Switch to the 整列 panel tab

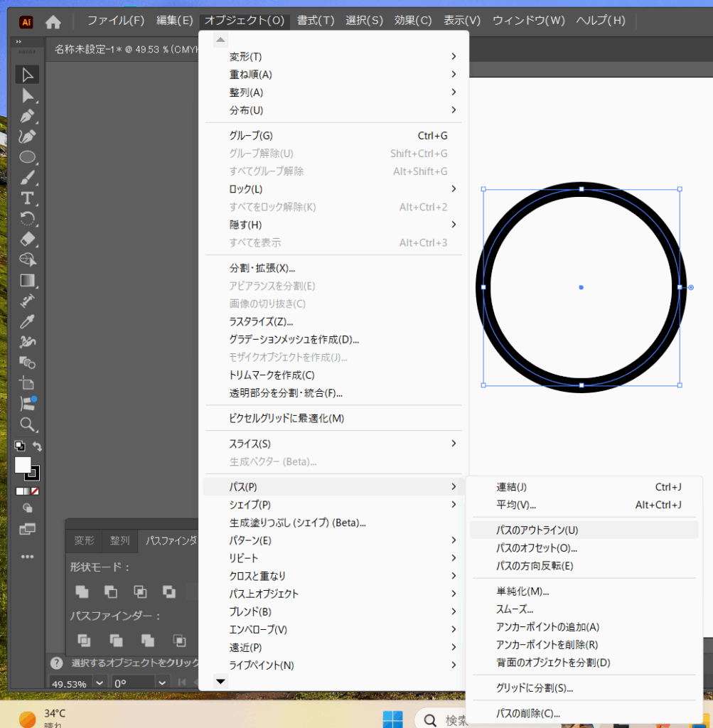coord(119,540)
